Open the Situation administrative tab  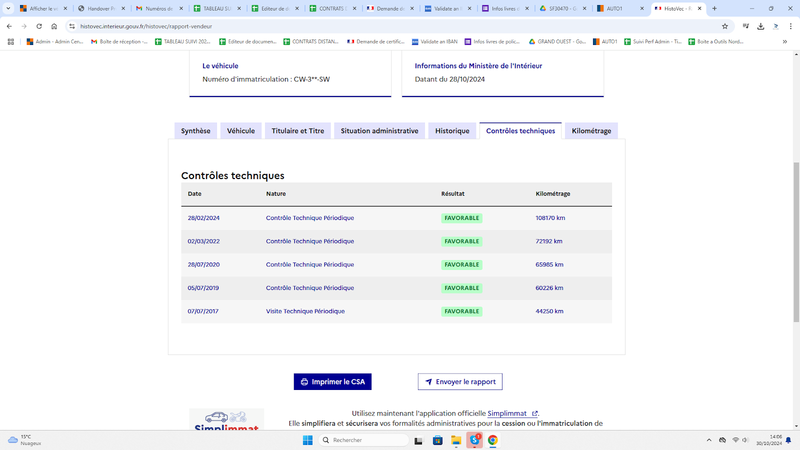point(379,131)
